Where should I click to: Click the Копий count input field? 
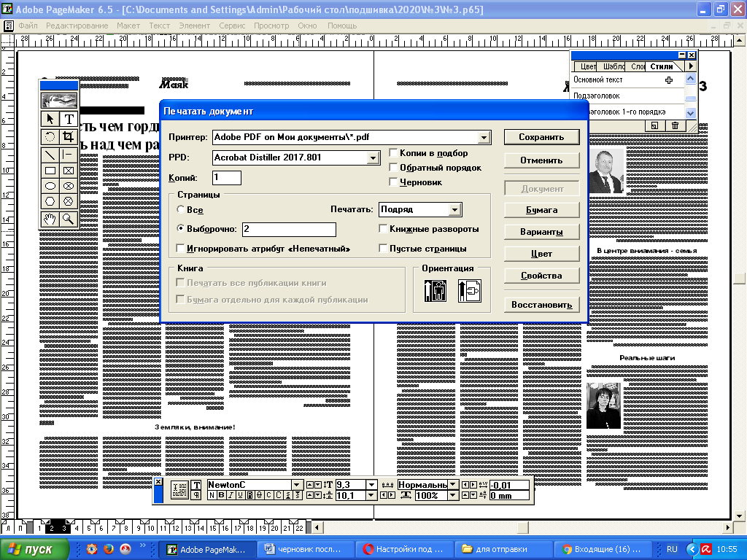point(227,178)
